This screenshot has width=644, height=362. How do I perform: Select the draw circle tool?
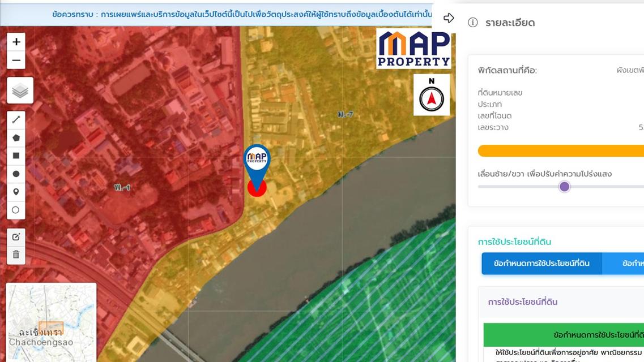(16, 174)
